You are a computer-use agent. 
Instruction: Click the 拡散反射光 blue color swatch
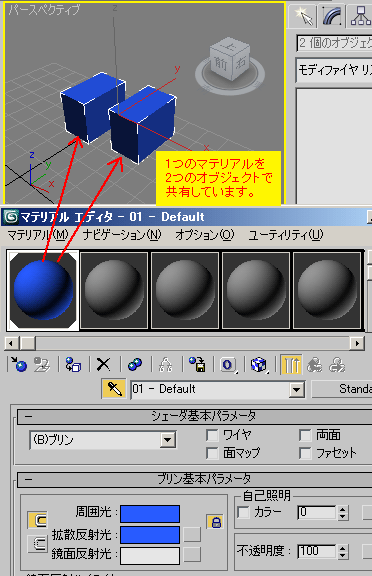click(x=150, y=535)
